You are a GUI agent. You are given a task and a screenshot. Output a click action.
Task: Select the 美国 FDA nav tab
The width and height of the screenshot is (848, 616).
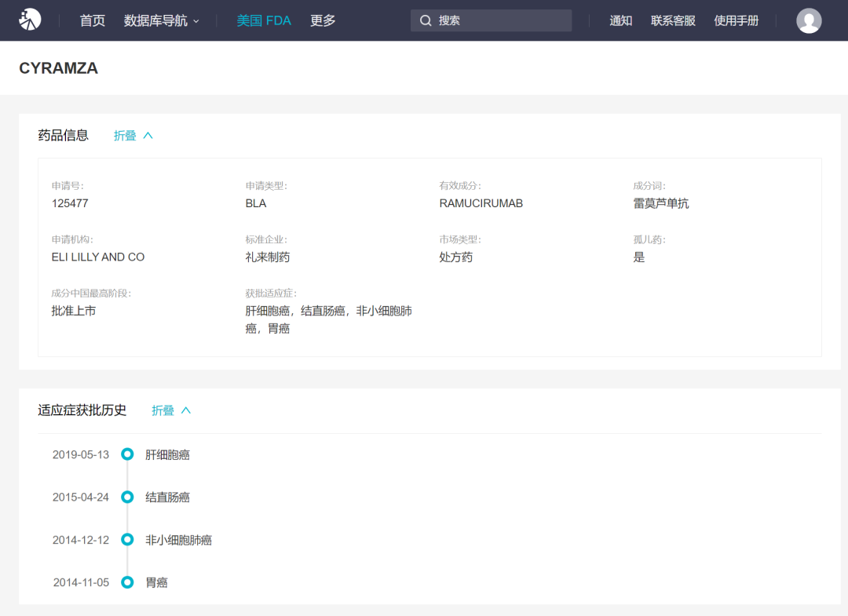(264, 20)
